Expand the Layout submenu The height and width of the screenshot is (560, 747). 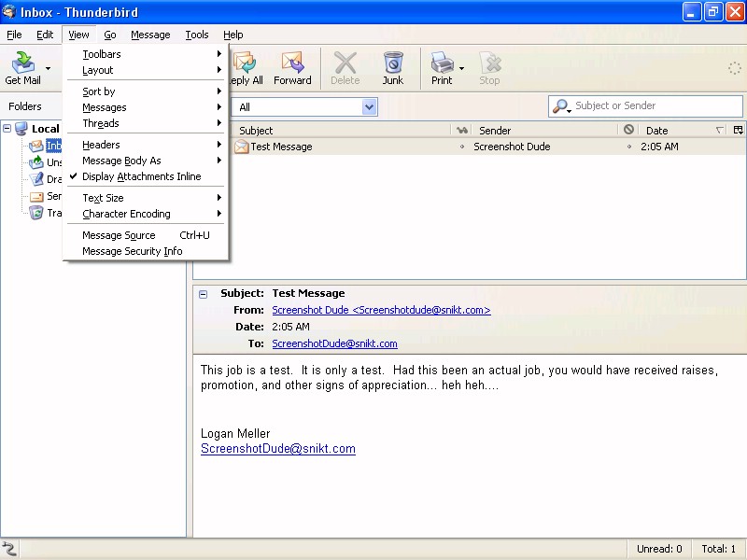(x=146, y=70)
